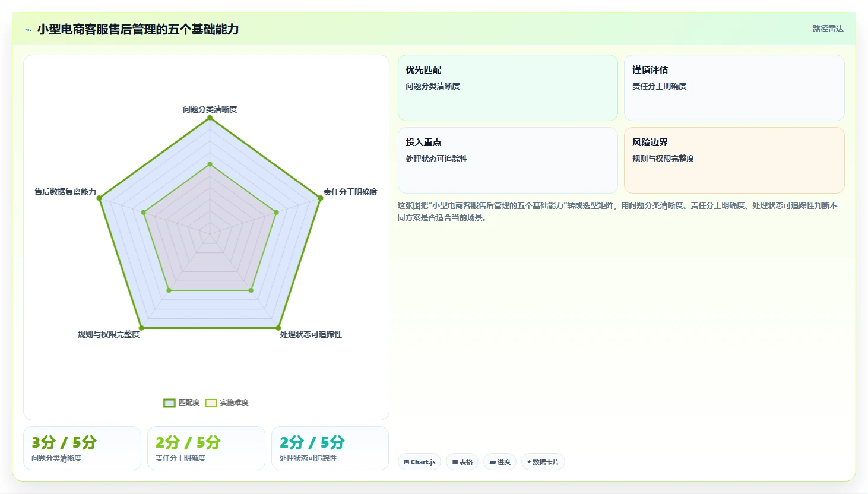This screenshot has height=494, width=868.
Task: Click the small icon before the page title
Action: [28, 30]
